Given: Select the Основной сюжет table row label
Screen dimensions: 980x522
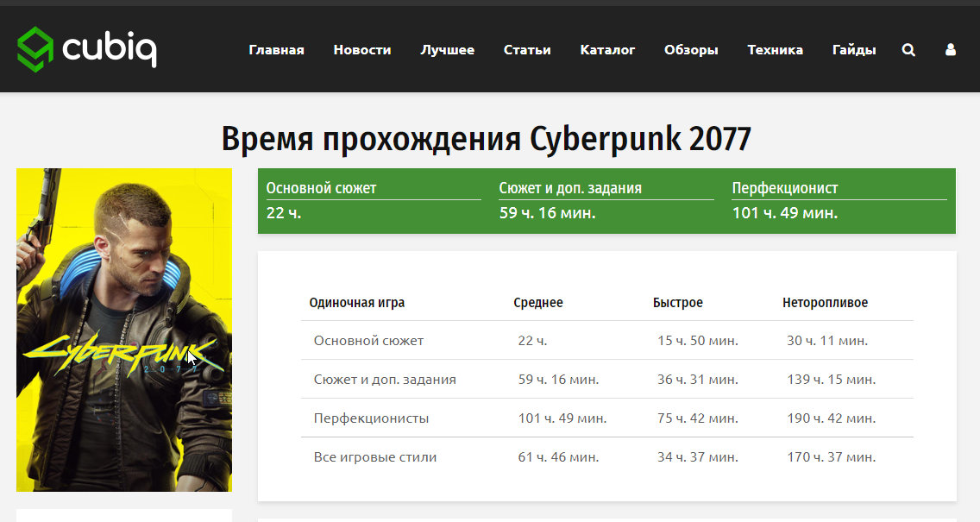Looking at the screenshot, I should (368, 341).
